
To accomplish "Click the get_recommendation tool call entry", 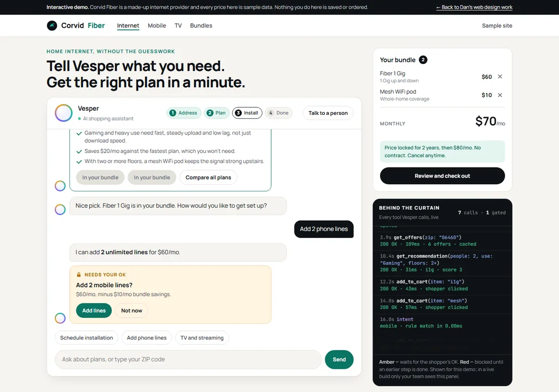I will pos(442,263).
